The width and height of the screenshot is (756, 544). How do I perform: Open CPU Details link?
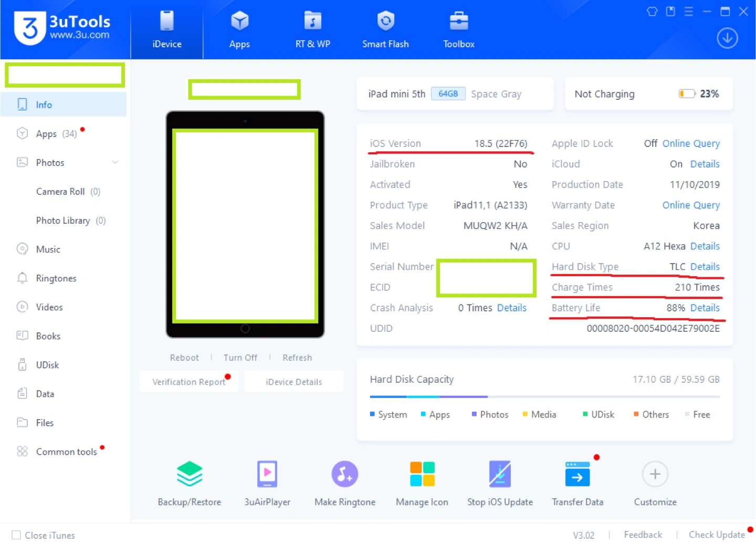705,246
